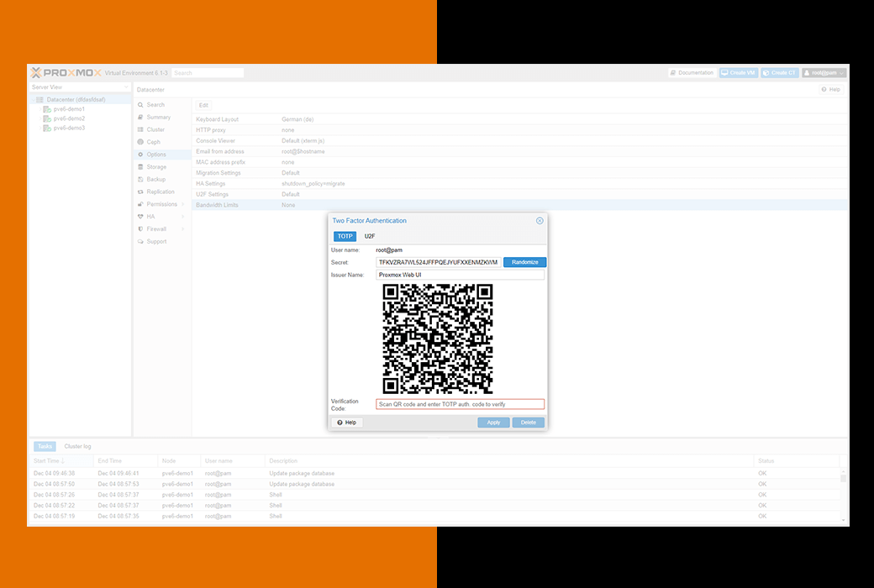This screenshot has width=874, height=588.
Task: Open the HA heartbeat icon
Action: pos(140,216)
